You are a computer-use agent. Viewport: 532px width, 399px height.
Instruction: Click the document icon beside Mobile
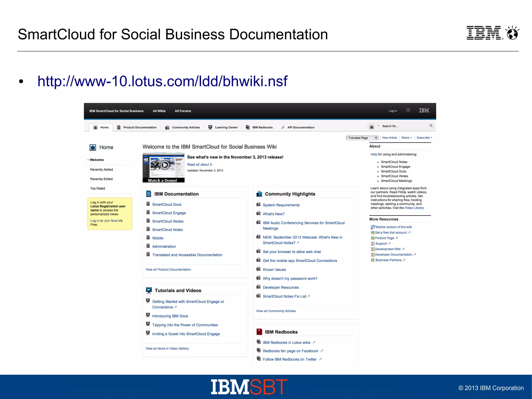(x=148, y=237)
